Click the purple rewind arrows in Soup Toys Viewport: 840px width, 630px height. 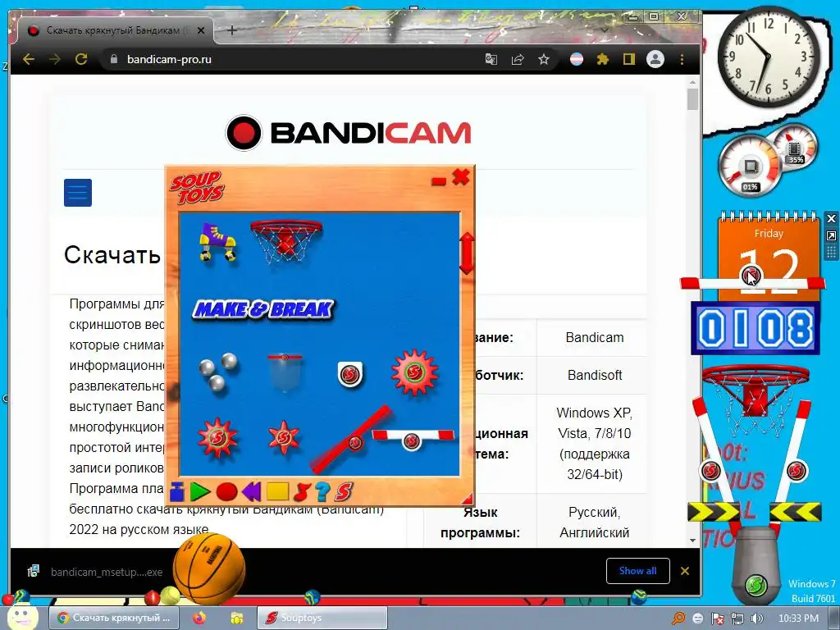(251, 491)
